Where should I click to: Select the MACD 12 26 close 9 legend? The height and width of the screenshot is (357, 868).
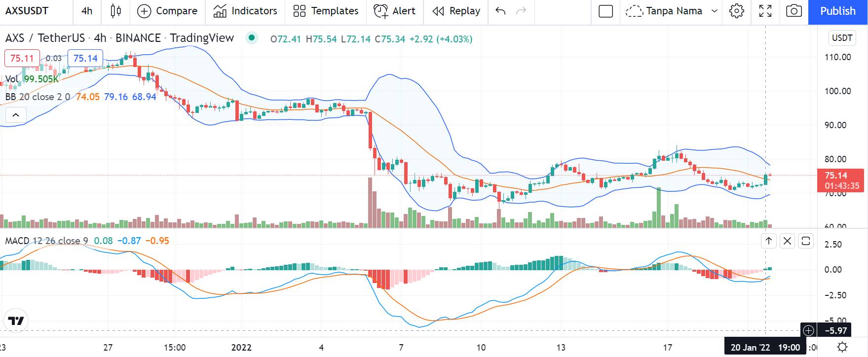point(46,241)
